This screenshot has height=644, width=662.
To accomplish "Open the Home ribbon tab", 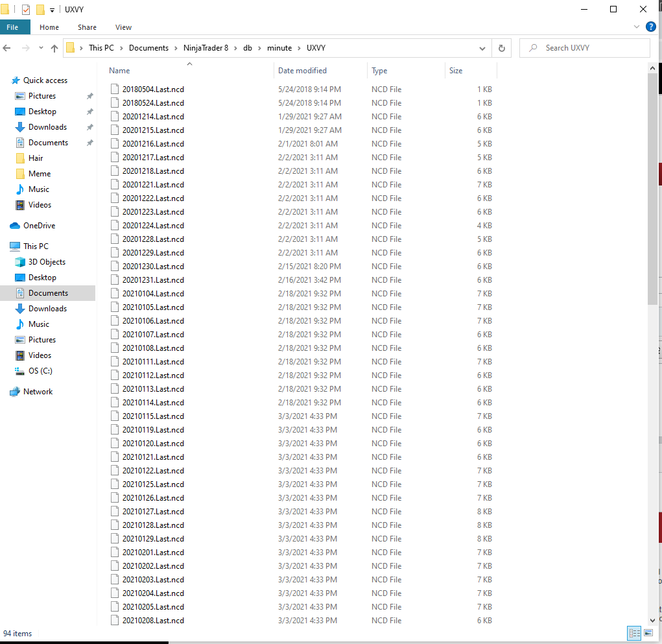I will pyautogui.click(x=49, y=27).
